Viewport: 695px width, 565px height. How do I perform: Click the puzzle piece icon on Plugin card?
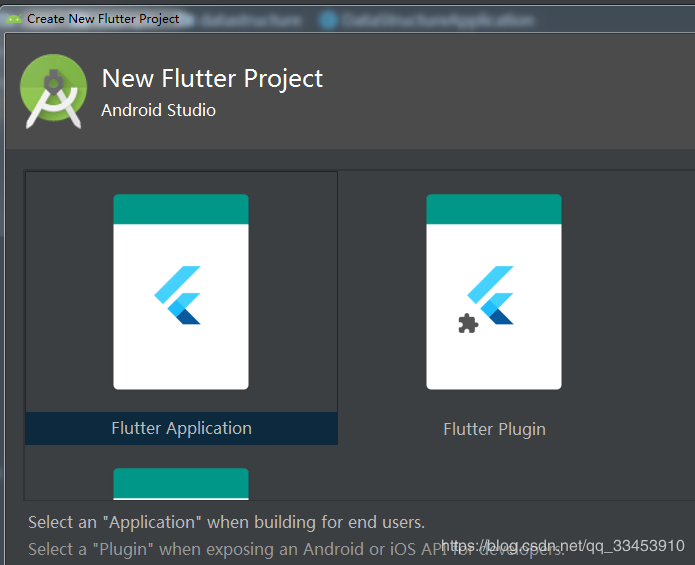(x=468, y=323)
